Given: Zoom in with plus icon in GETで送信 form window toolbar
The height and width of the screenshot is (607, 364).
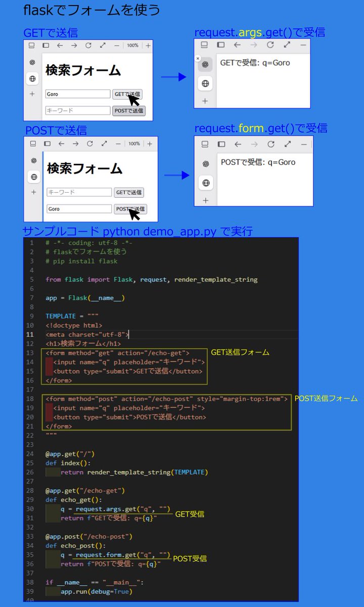Looking at the screenshot, I should click(148, 46).
